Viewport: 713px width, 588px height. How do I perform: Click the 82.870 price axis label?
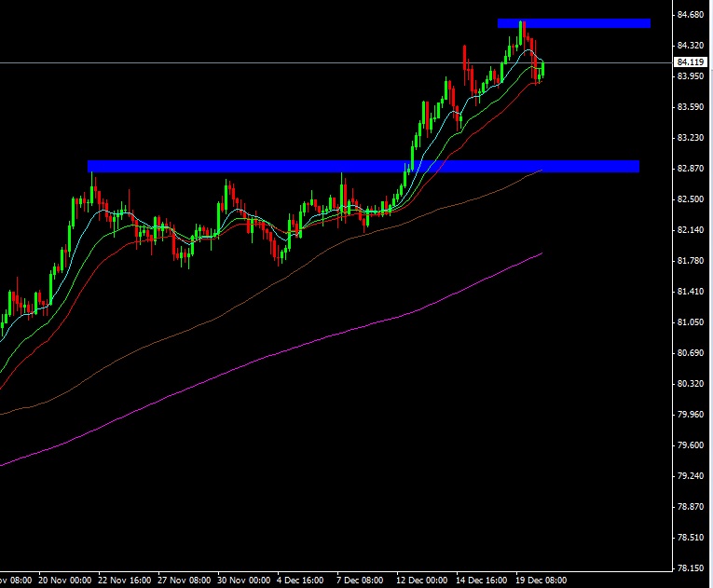691,169
